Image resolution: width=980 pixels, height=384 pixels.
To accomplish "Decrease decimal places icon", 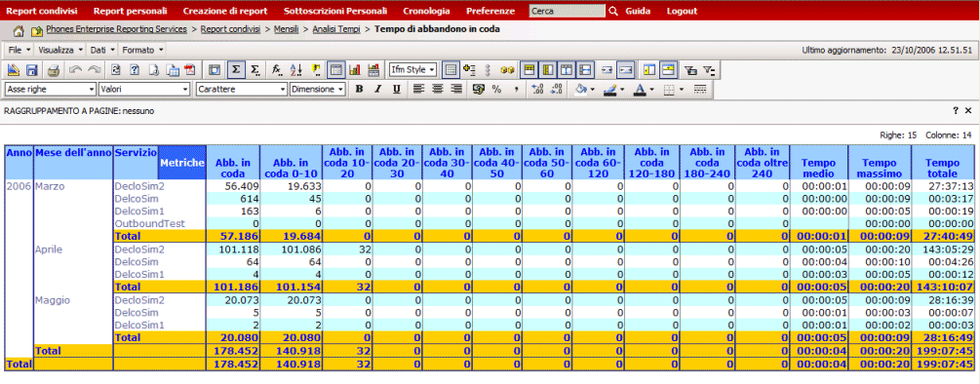I will pos(556,90).
